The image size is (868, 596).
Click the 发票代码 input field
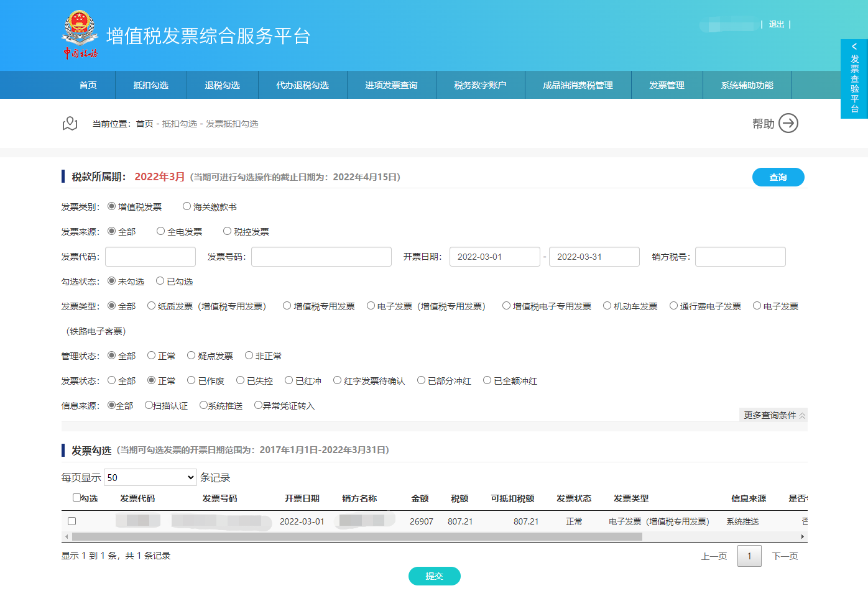(x=150, y=257)
